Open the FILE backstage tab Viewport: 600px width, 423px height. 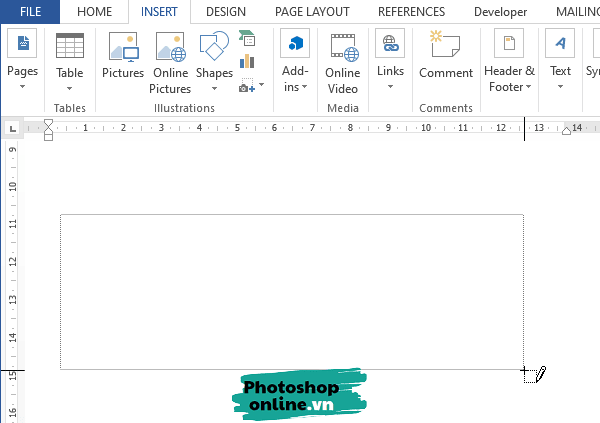click(x=30, y=11)
